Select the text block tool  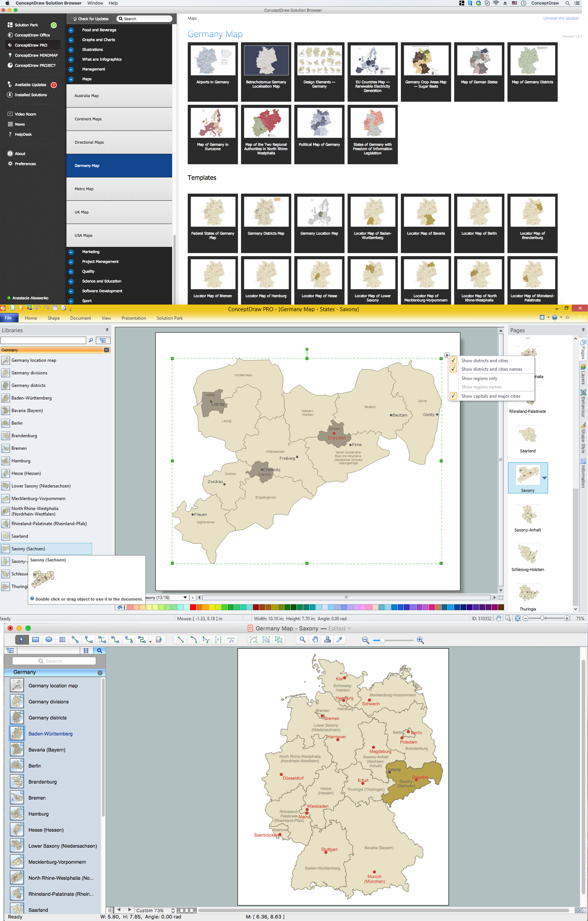[62, 639]
